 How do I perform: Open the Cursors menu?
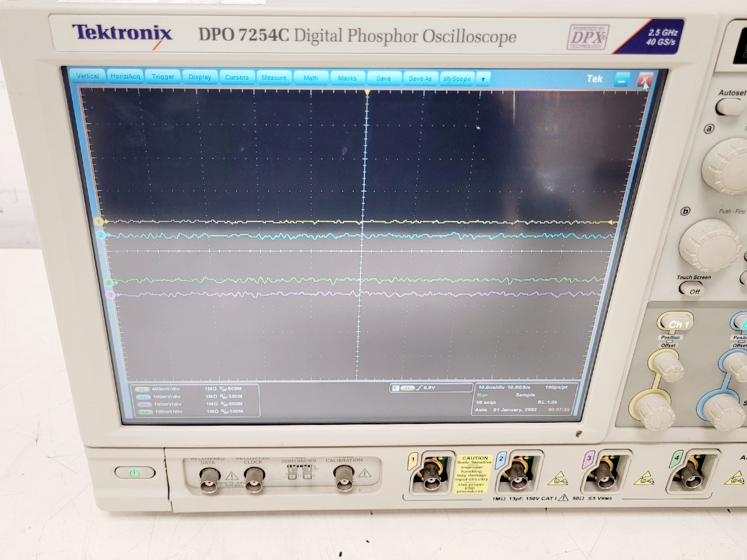click(237, 77)
